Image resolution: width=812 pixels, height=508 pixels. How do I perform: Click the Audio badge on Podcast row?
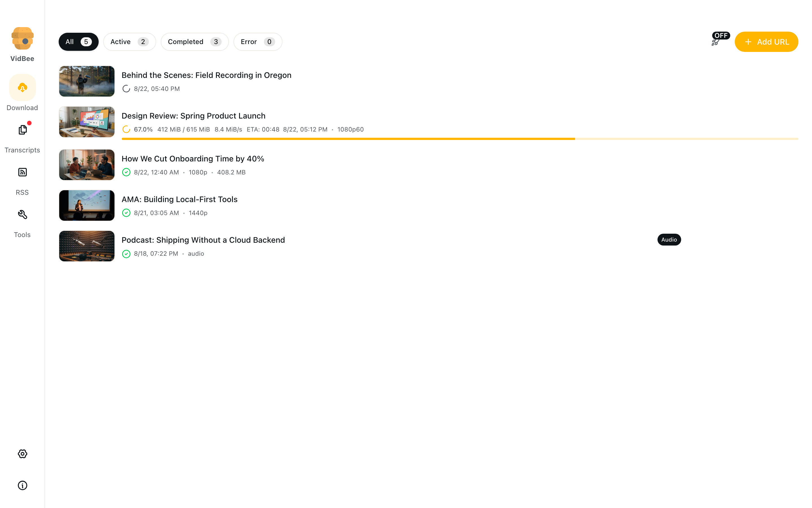[x=669, y=240]
